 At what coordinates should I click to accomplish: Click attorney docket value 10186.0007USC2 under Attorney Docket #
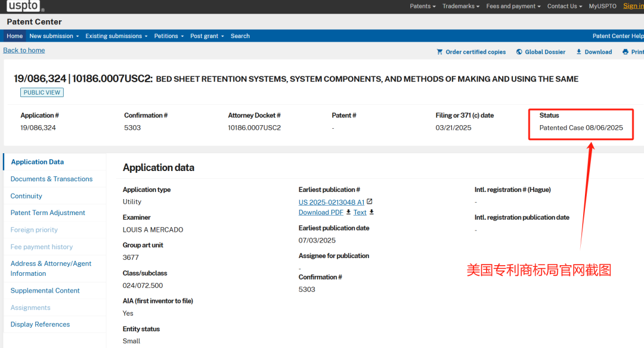[x=254, y=128]
